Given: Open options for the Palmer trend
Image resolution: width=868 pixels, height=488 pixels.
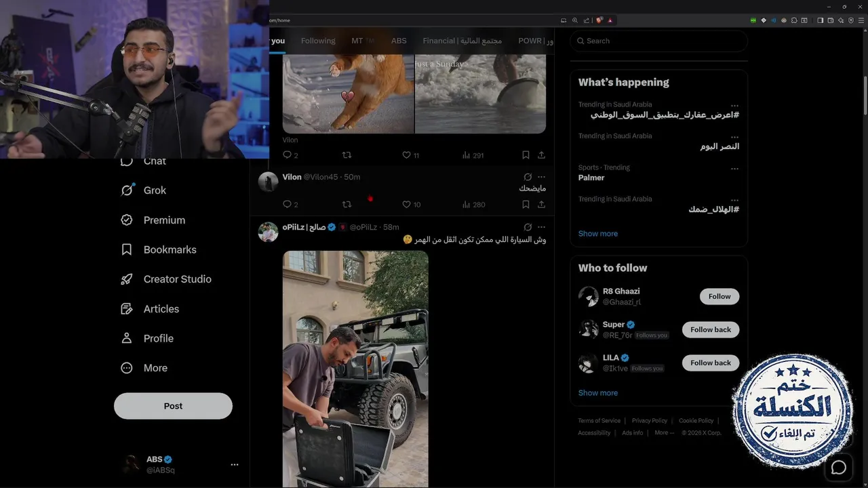Looking at the screenshot, I should point(734,169).
